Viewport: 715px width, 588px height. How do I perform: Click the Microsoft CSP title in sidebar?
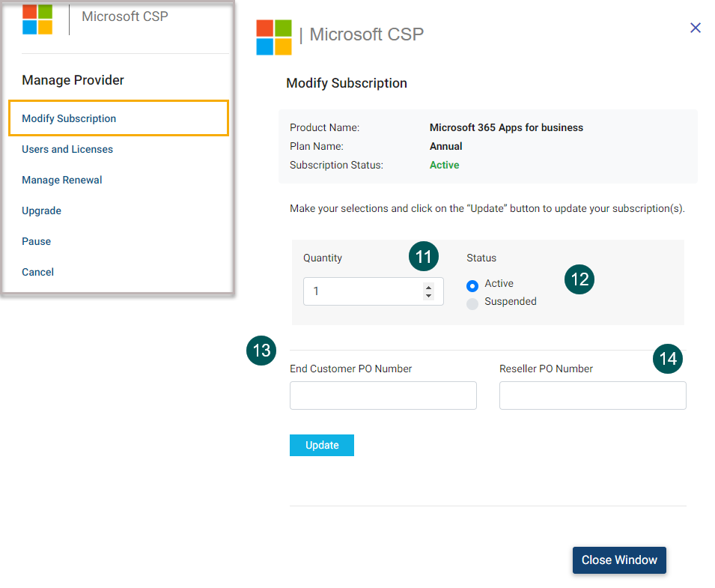(x=125, y=16)
